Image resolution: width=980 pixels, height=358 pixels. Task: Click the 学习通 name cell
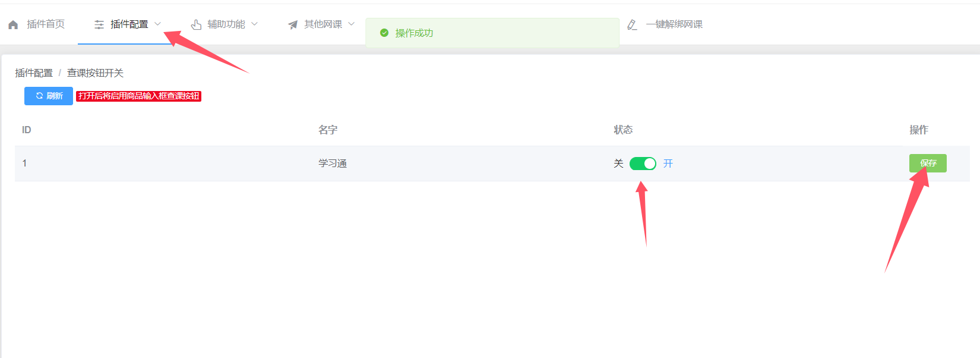(x=333, y=164)
